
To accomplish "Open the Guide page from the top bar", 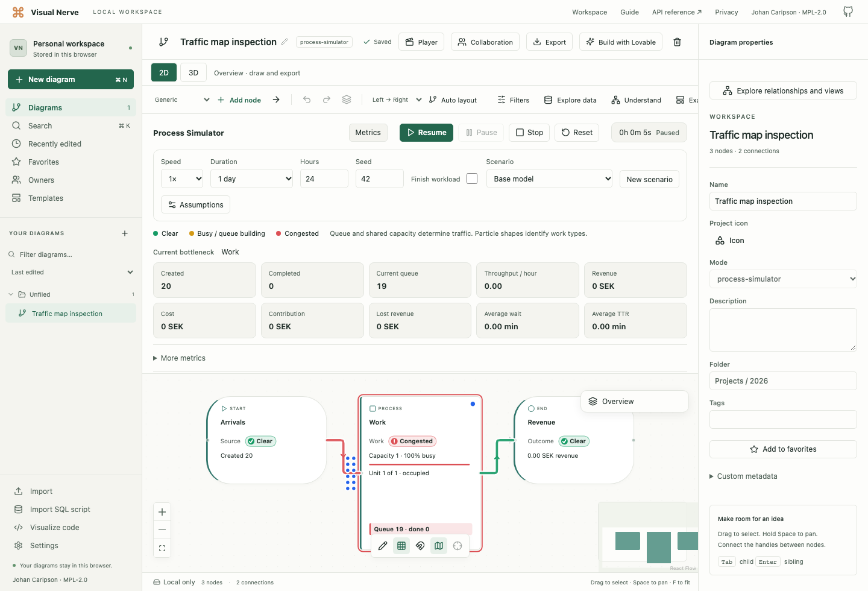I will (x=629, y=12).
